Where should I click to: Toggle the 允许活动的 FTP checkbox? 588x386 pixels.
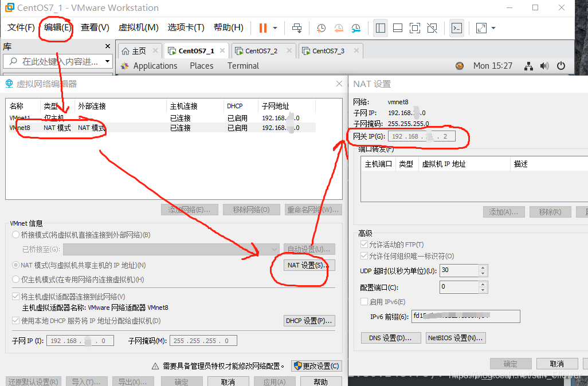(x=364, y=245)
